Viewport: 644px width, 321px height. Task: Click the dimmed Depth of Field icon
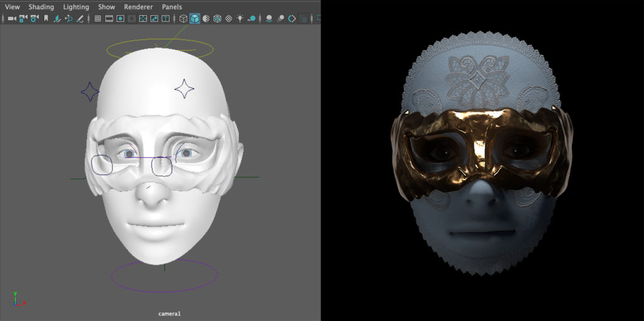[x=304, y=18]
